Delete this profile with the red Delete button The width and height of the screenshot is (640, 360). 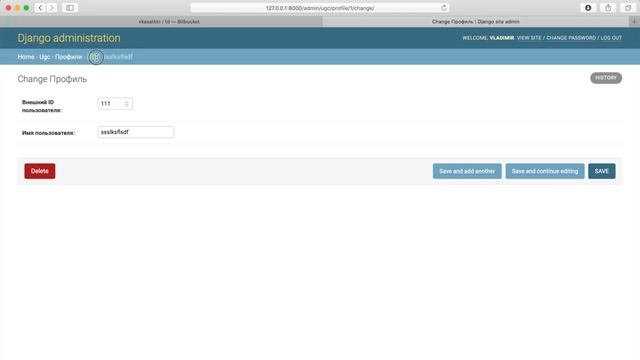coord(40,171)
